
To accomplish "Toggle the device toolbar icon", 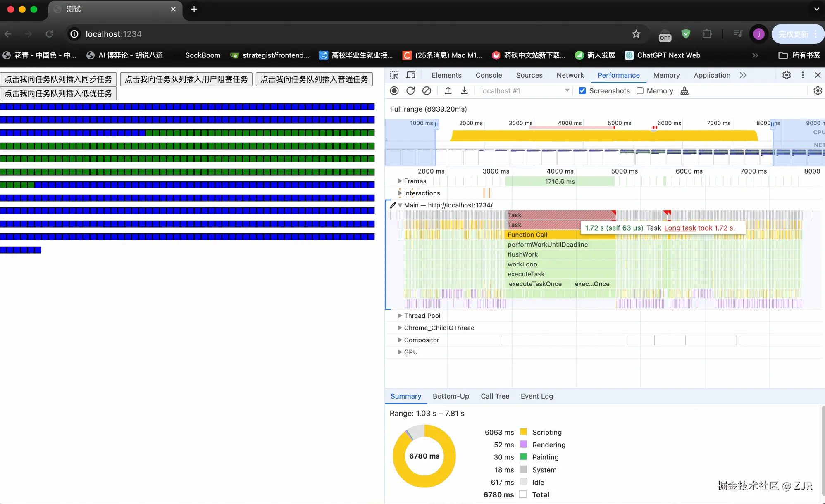I will pyautogui.click(x=410, y=75).
